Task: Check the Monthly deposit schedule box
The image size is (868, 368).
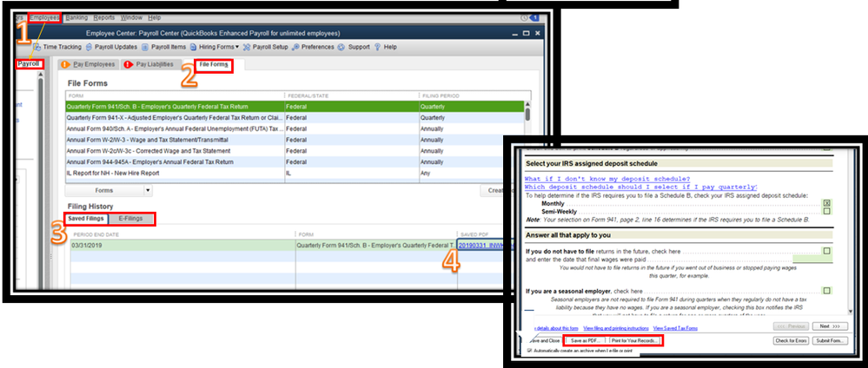Action: point(826,204)
